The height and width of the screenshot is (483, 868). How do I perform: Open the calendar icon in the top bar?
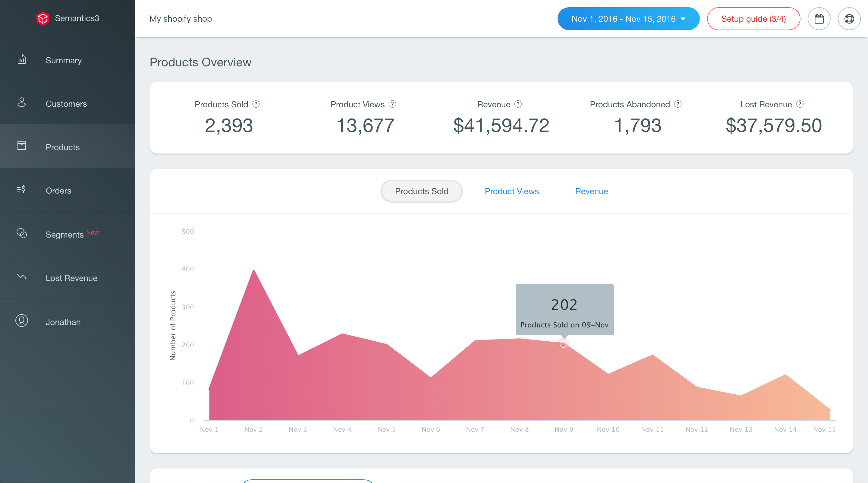[x=819, y=18]
